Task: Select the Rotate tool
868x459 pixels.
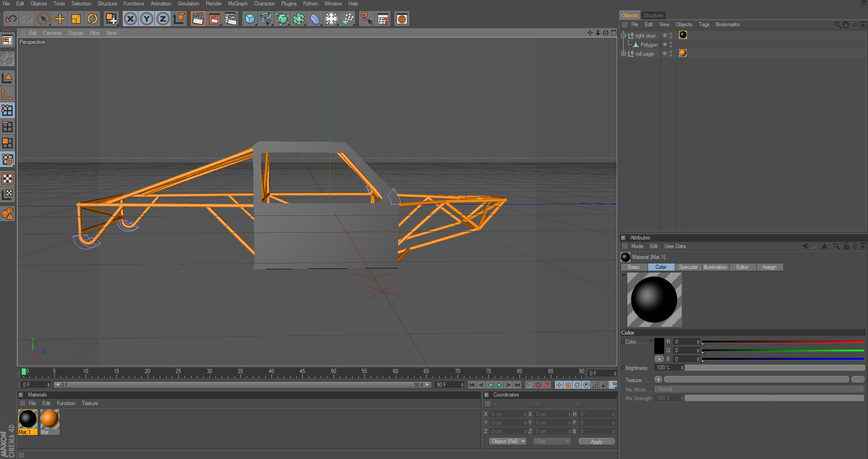Action: pos(92,19)
